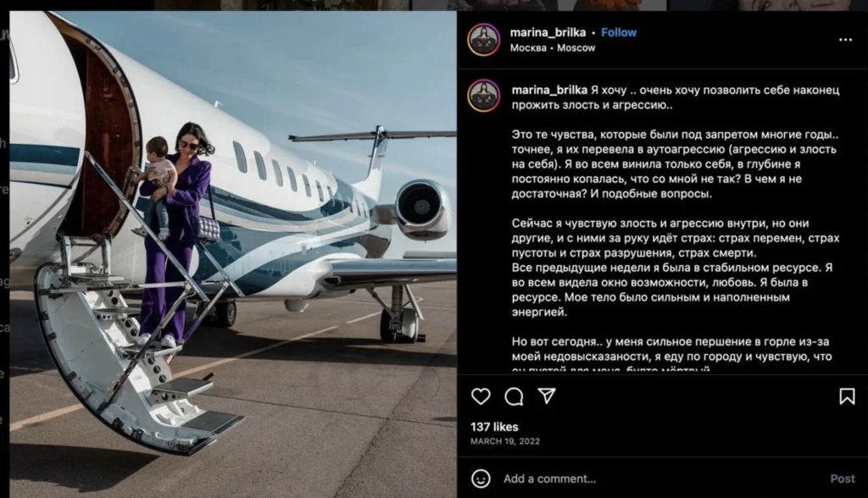868x498 pixels.
Task: Focus the Add a comment field
Action: point(661,479)
